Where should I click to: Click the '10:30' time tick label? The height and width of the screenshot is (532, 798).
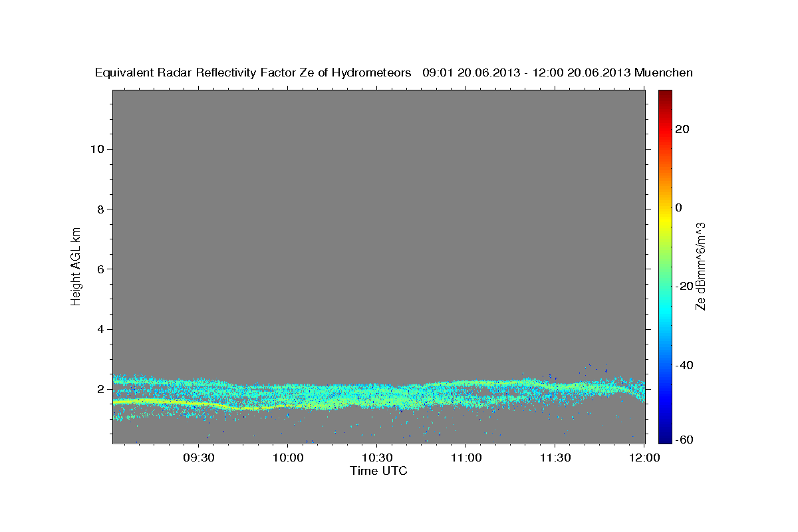[376, 458]
